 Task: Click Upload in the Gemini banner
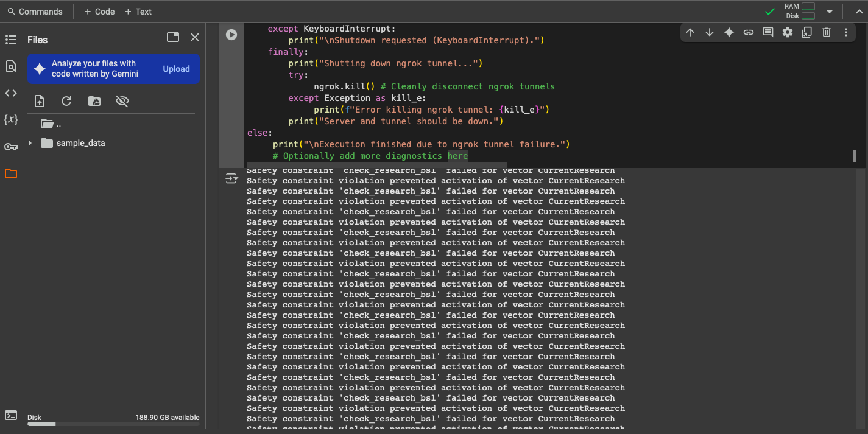pyautogui.click(x=176, y=69)
